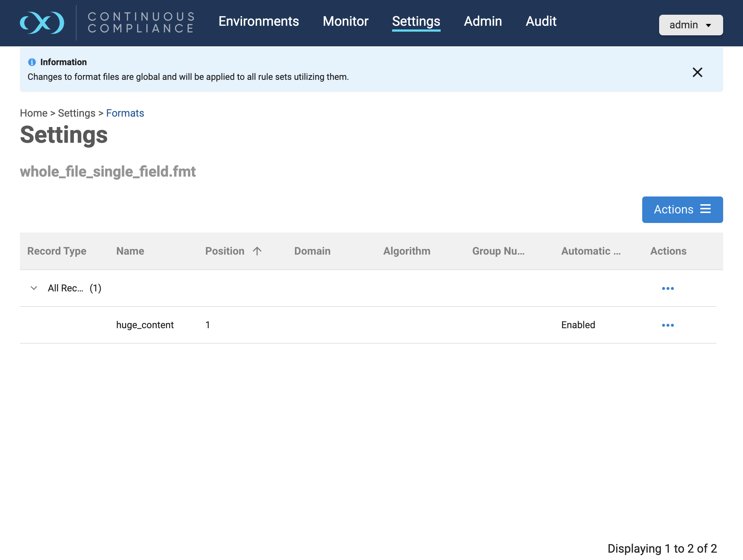
Task: Open the admin user dropdown
Action: pos(690,25)
